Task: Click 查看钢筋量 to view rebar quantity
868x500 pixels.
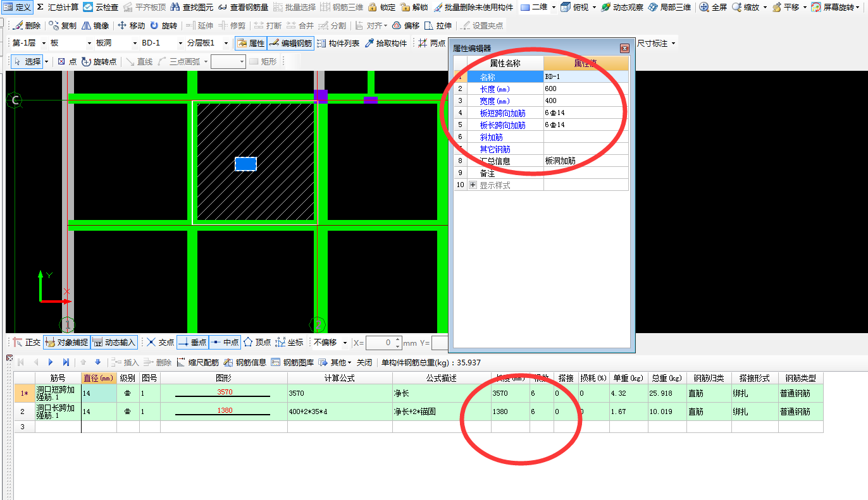Action: 243,7
